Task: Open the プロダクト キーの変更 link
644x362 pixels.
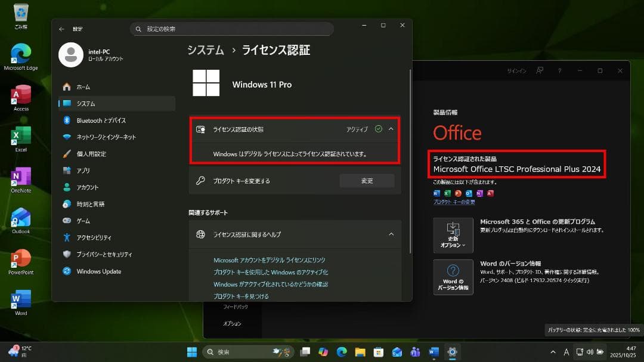Action: [454, 202]
